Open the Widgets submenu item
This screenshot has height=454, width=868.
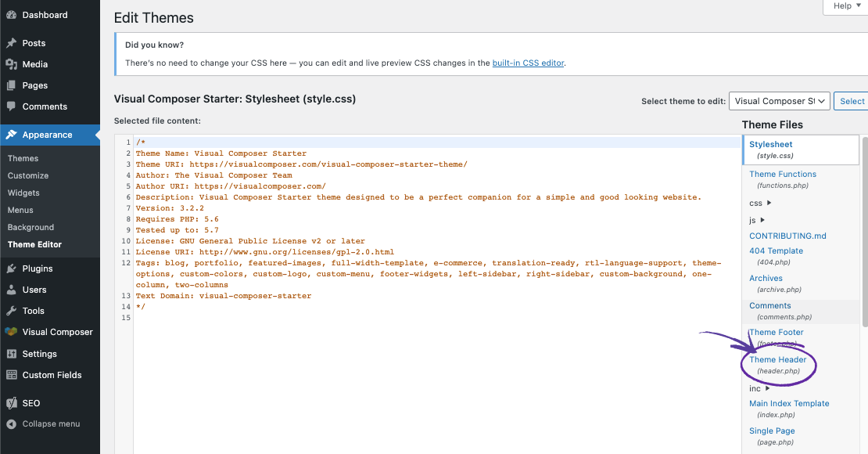click(23, 193)
